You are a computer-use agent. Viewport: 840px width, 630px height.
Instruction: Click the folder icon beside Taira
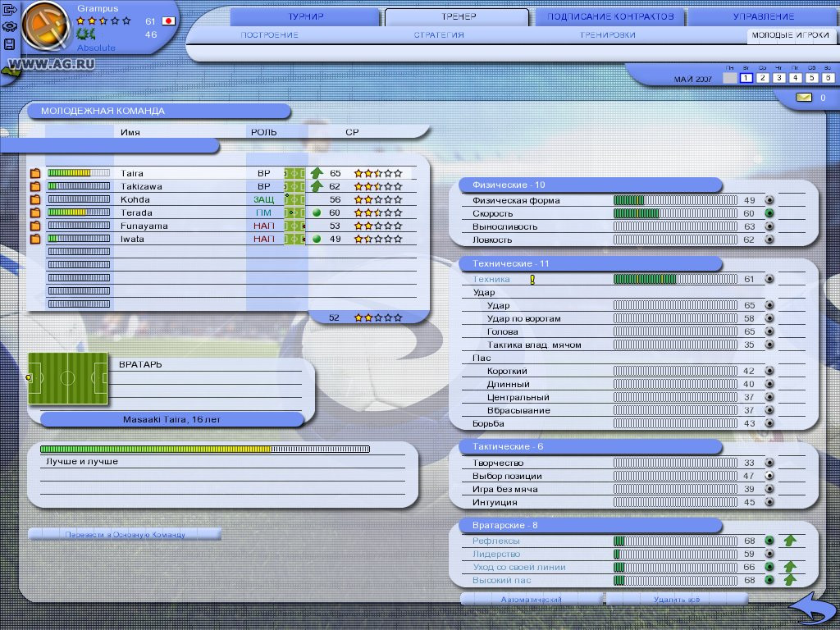coord(35,173)
